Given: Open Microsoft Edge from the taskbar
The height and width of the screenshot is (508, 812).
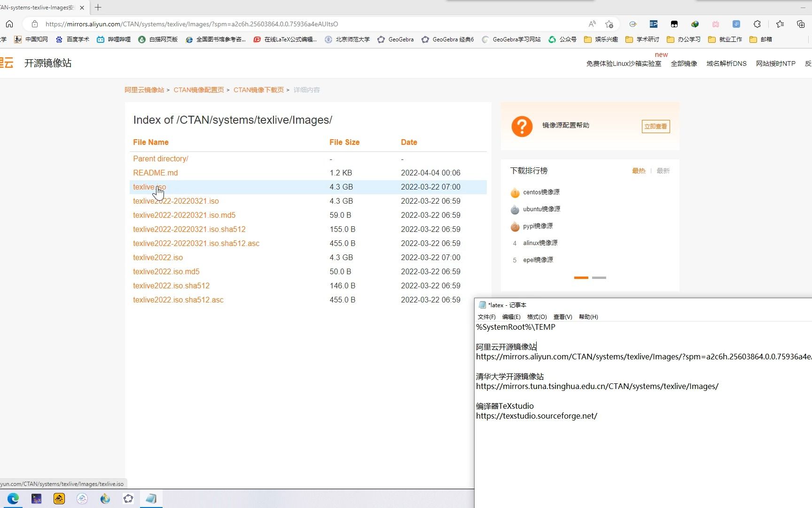Looking at the screenshot, I should (13, 499).
